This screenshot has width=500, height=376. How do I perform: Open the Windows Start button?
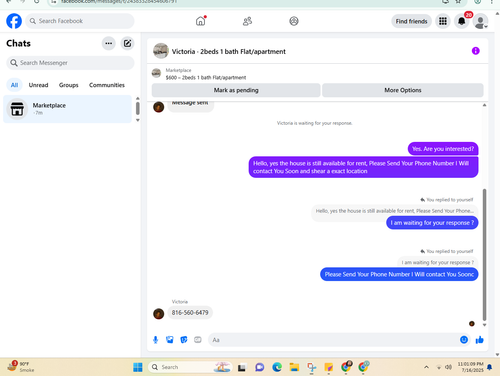click(x=138, y=367)
